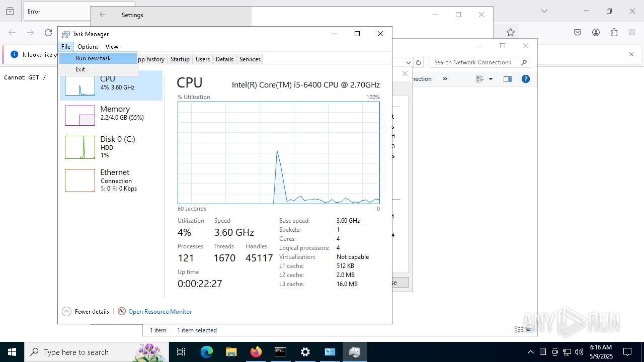Open the action center notification icon
Screen dimensions: 644x362
point(627,352)
